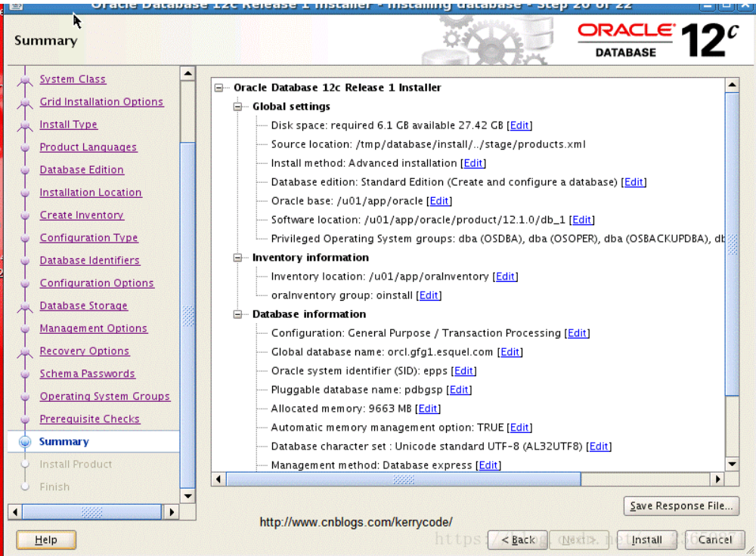Go to the Database Storage step
The image size is (756, 556).
[x=83, y=305]
